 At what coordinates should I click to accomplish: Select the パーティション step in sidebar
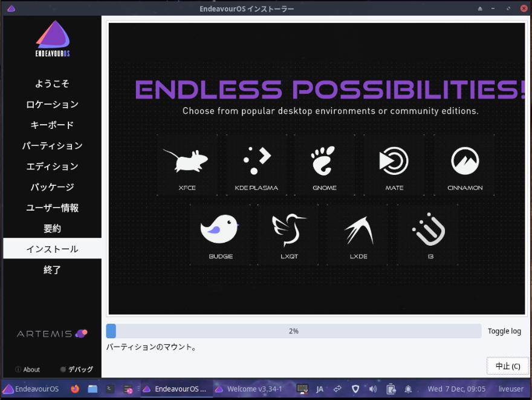[52, 146]
